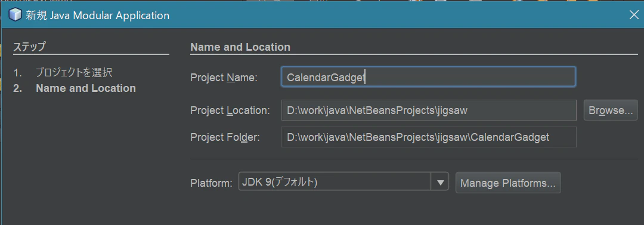644x225 pixels.
Task: Click the Project Location path field
Action: click(x=429, y=110)
